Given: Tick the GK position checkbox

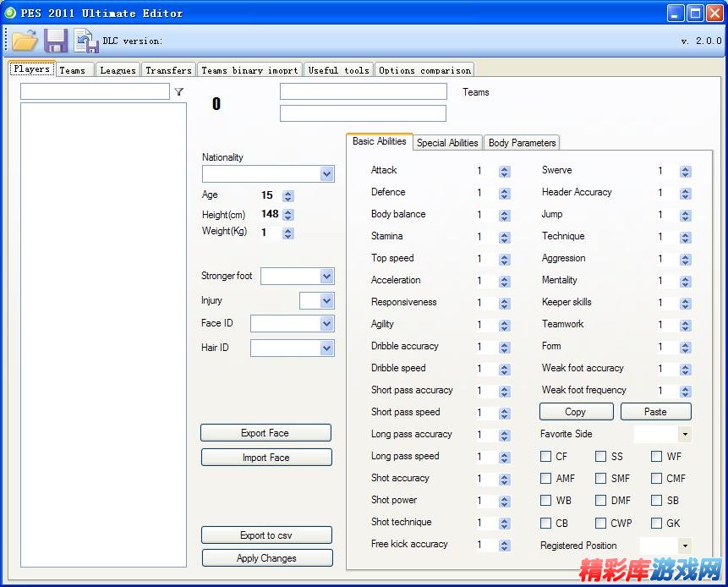Looking at the screenshot, I should coord(656,523).
